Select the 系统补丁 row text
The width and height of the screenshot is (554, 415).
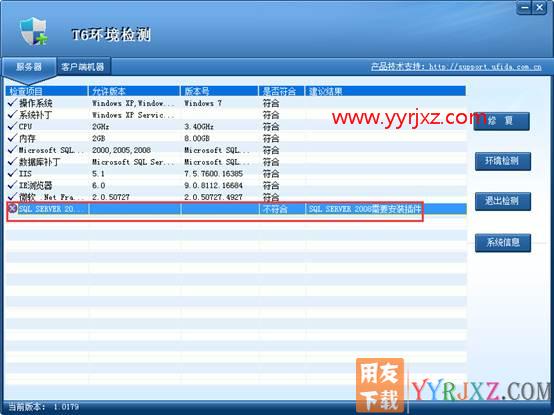pos(36,115)
